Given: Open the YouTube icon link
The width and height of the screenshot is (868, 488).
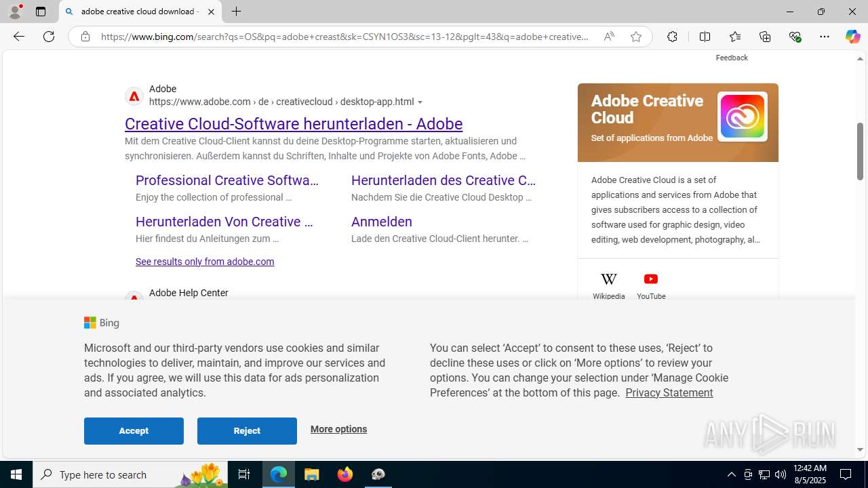Looking at the screenshot, I should pos(651,286).
